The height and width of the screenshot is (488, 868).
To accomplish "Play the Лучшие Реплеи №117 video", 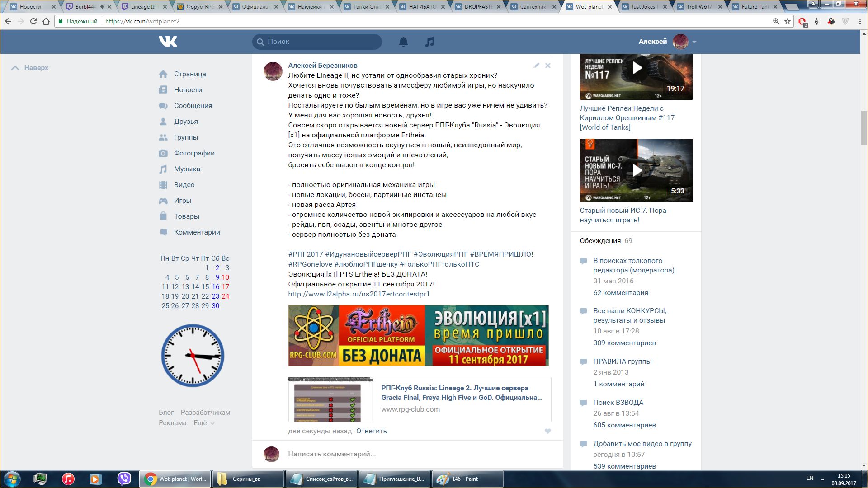I will point(637,68).
